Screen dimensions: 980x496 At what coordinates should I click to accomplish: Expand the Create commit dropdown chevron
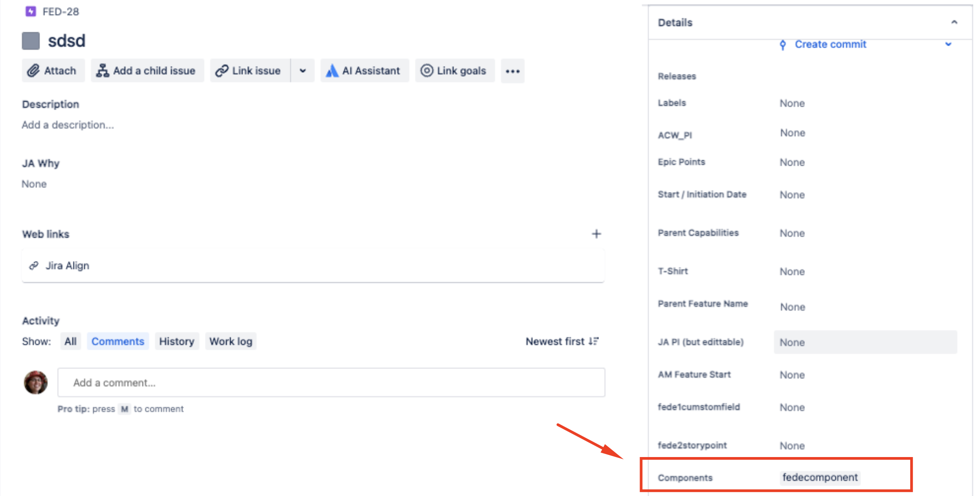(x=948, y=44)
